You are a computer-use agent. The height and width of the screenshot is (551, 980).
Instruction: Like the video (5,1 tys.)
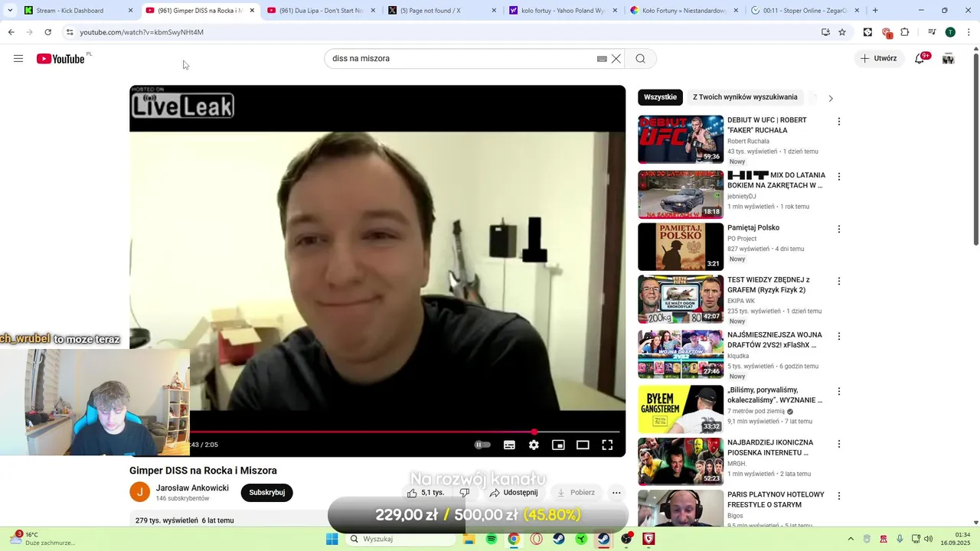tap(425, 493)
